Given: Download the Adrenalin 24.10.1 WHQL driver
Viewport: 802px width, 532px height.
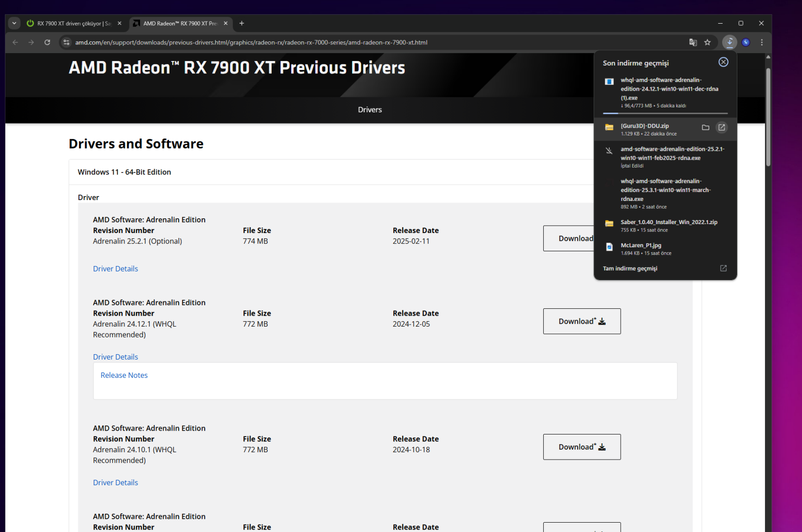Looking at the screenshot, I should [582, 447].
